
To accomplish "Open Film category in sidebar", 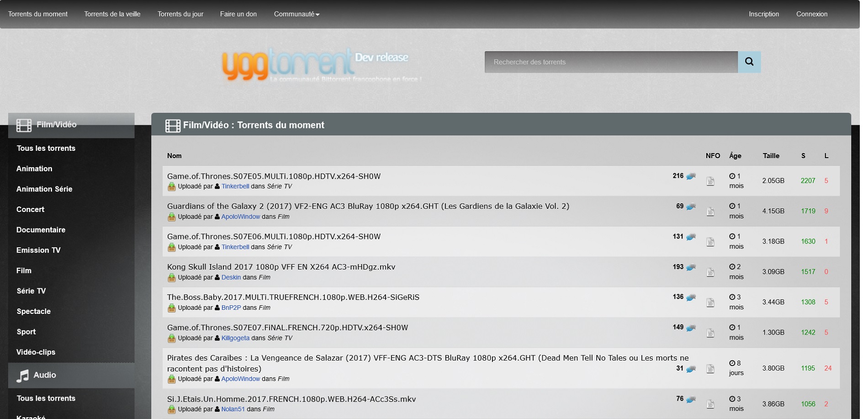I will tap(24, 271).
